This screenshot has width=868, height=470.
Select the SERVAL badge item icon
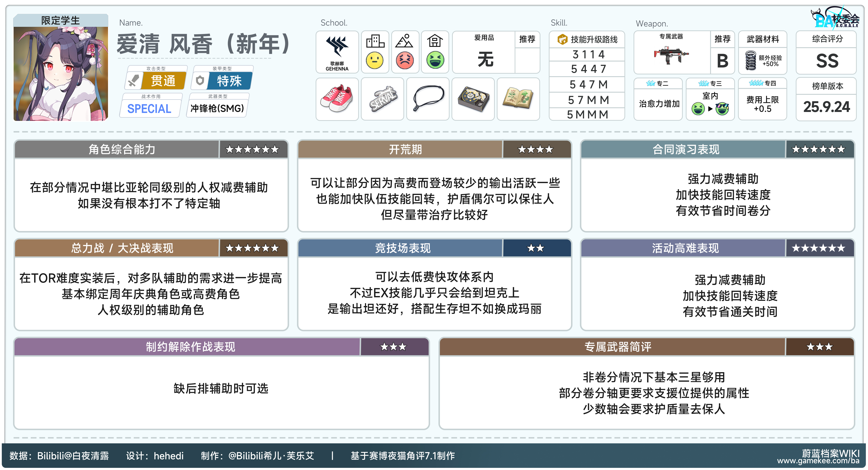tap(382, 99)
